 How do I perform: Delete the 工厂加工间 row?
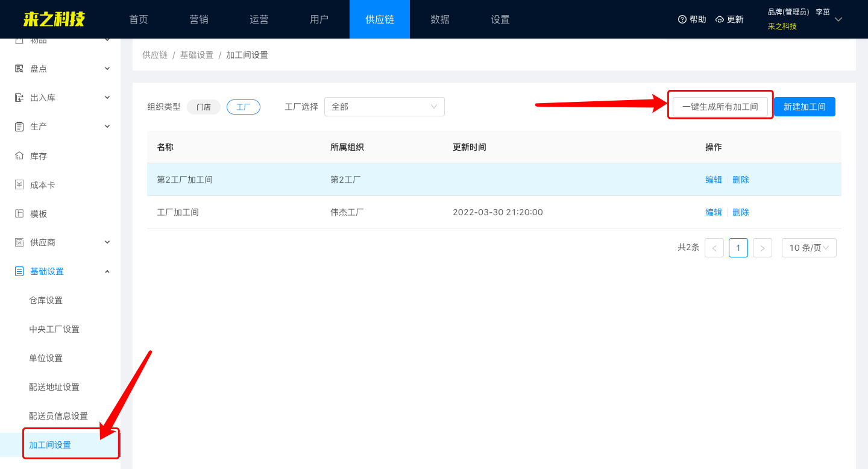[741, 212]
